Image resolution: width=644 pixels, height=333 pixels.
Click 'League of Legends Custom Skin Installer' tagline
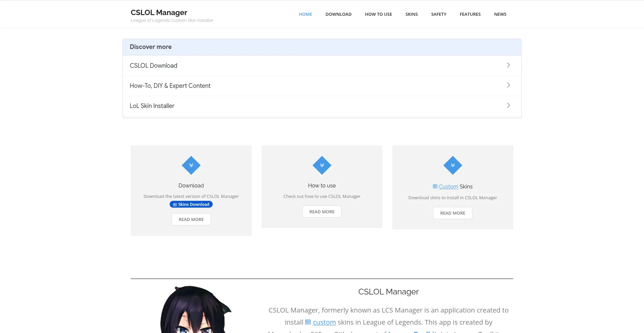pyautogui.click(x=172, y=20)
